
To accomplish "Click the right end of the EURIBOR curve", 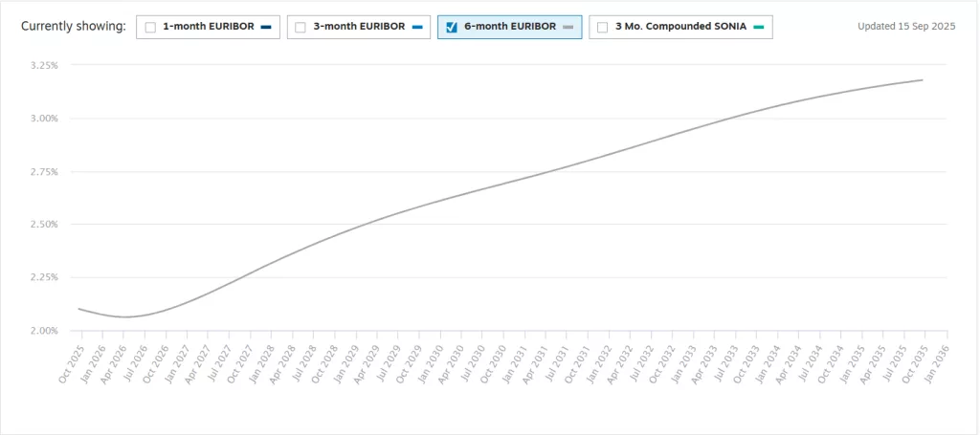I will [x=922, y=80].
